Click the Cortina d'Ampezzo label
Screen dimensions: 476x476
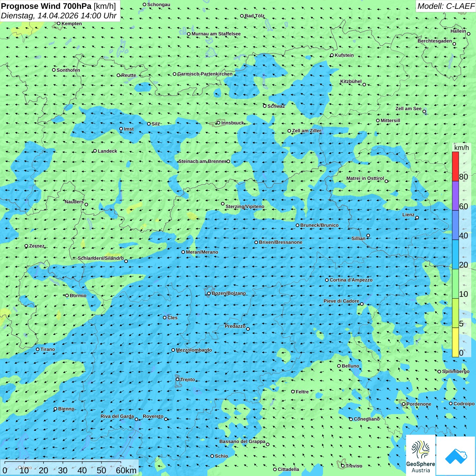click(351, 280)
